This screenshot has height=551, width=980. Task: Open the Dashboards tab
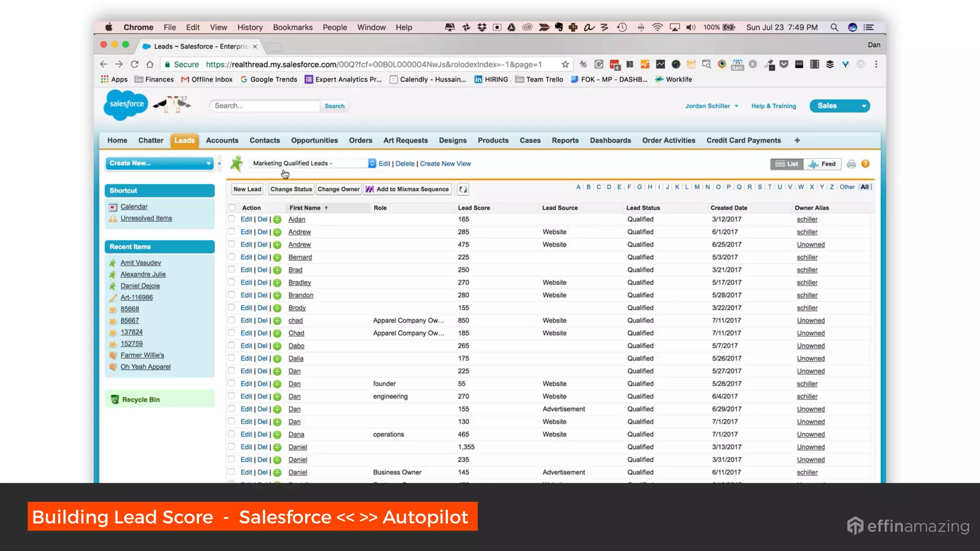[610, 140]
